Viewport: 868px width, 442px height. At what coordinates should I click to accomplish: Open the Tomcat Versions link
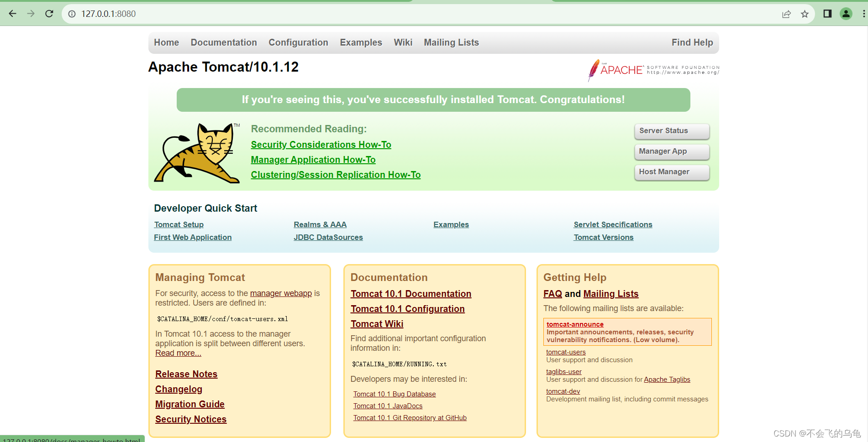pos(604,237)
